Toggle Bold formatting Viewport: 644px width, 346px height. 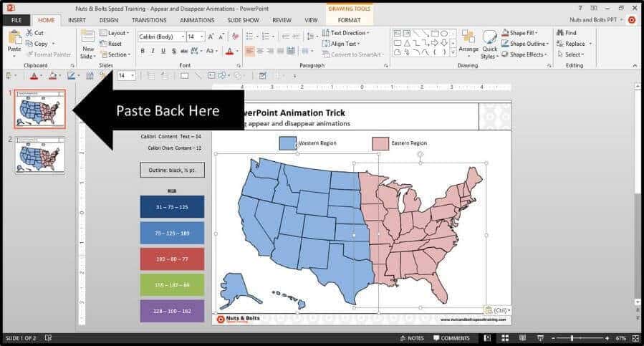143,51
